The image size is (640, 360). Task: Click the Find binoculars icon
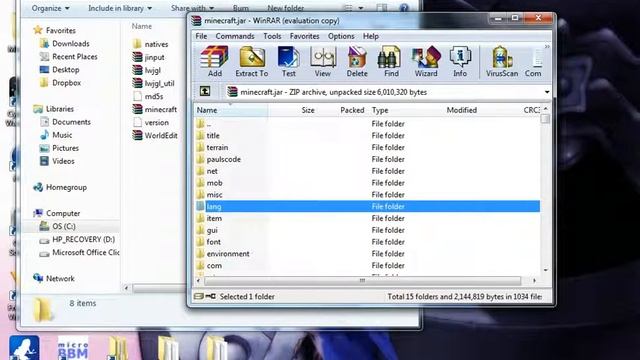(391, 61)
